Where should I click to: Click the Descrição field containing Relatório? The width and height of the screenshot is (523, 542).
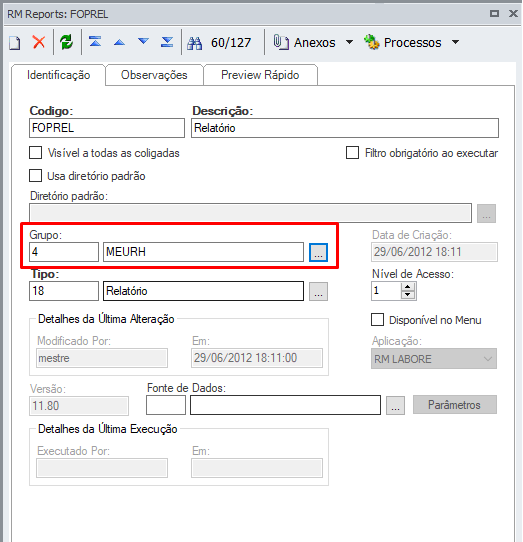[x=345, y=128]
